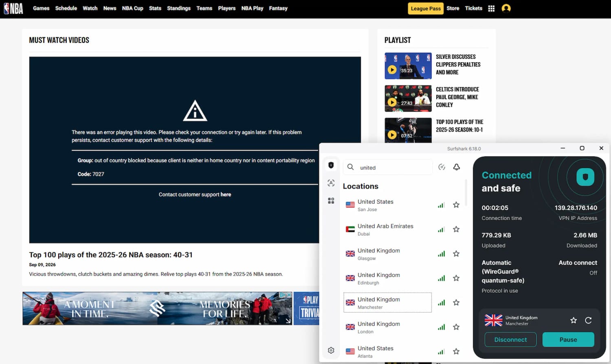
Task: Click the Surfshark location search field
Action: [x=388, y=167]
